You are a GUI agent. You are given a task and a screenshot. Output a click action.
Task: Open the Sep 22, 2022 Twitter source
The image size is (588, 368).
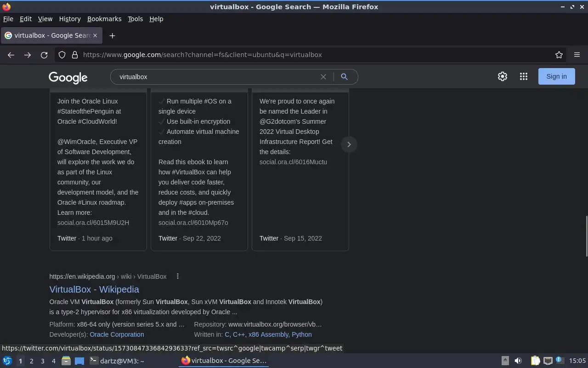tap(190, 238)
